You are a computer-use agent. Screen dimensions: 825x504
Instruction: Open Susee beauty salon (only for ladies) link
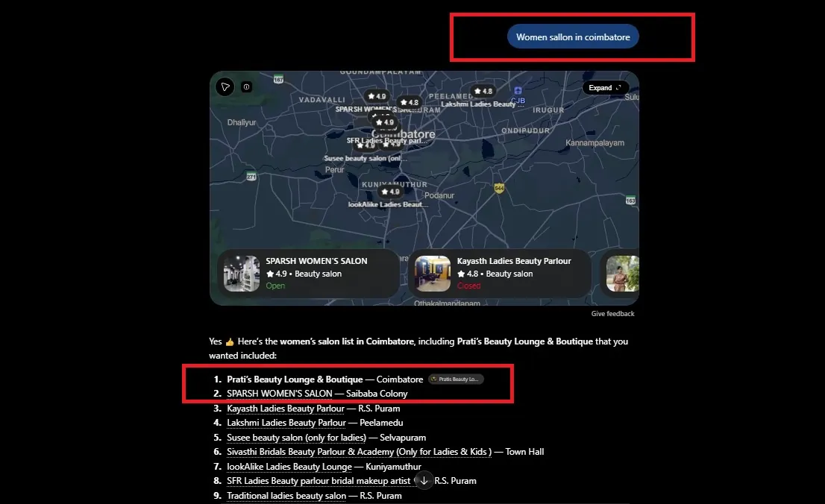click(x=296, y=437)
